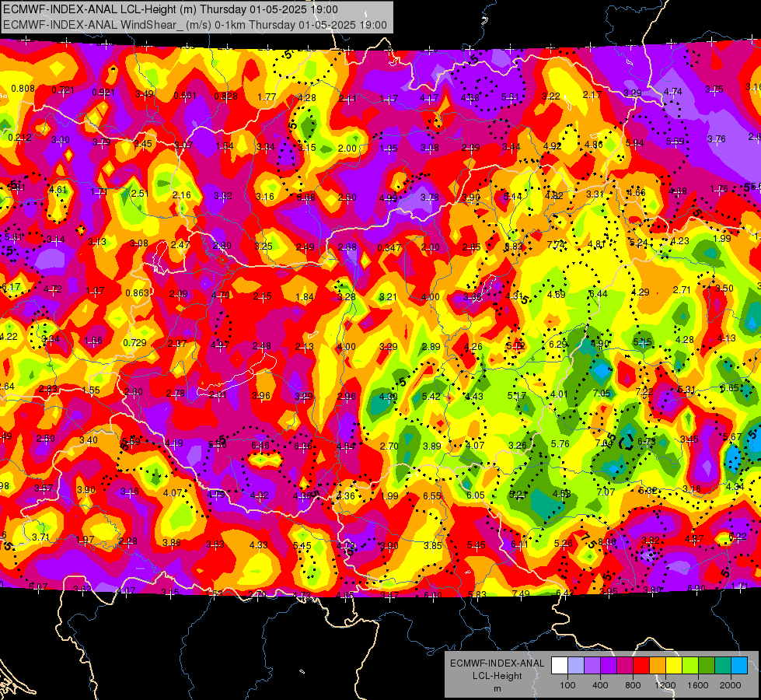Click the yellow swatch in the legend
Viewport: 761px width, 700px height.
point(674,666)
